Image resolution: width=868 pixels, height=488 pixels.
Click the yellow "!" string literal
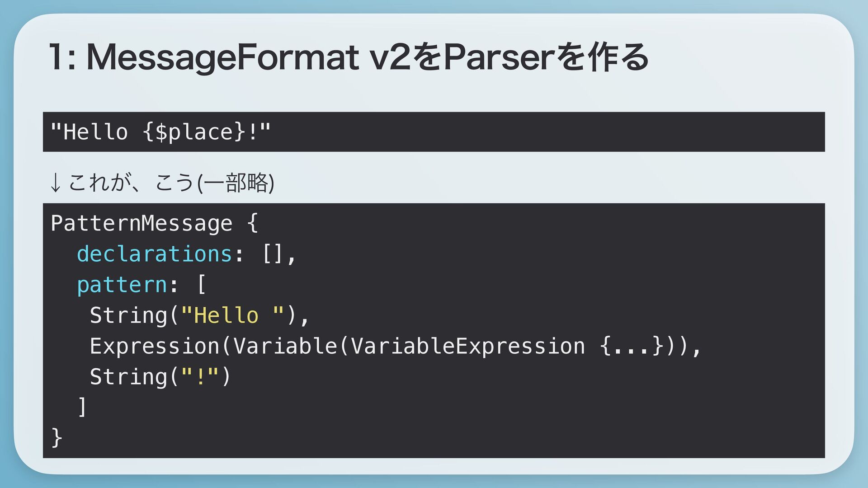point(200,376)
